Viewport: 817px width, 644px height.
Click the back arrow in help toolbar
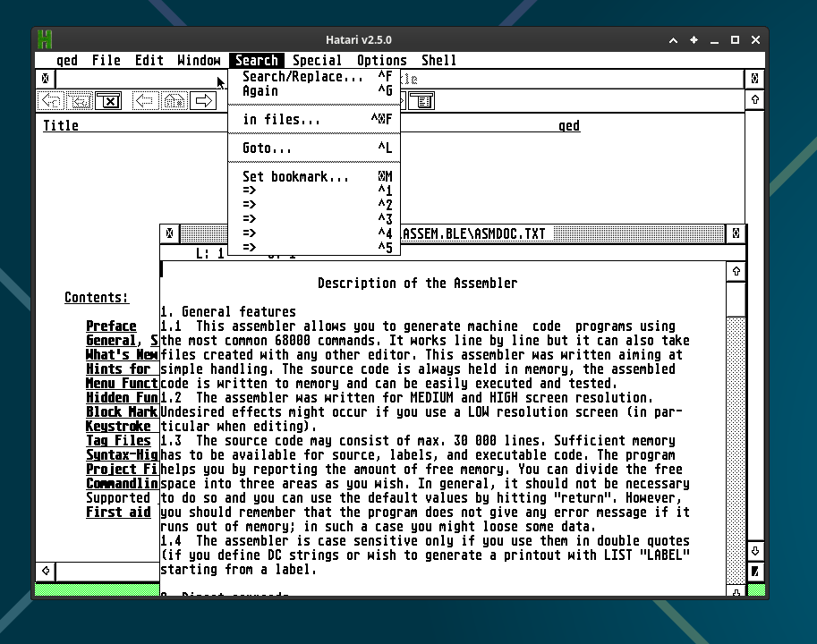pyautogui.click(x=146, y=101)
